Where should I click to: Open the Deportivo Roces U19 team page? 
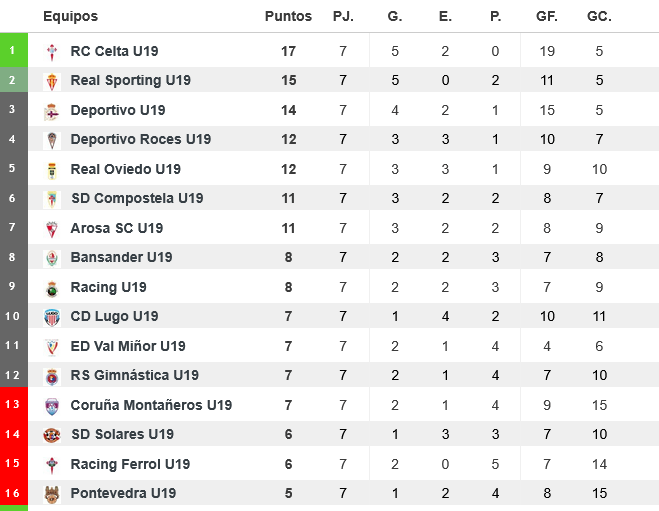click(141, 139)
